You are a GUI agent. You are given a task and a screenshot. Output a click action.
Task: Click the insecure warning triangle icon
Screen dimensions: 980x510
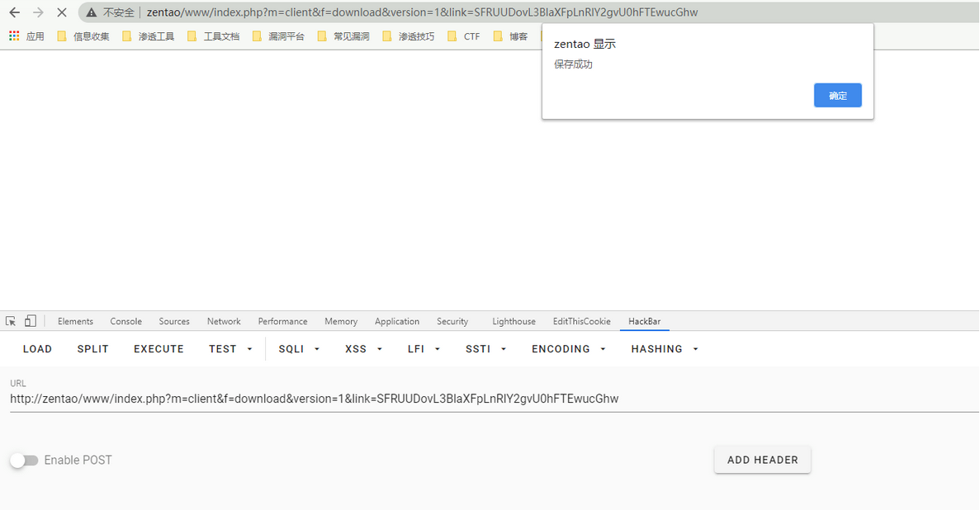point(91,12)
